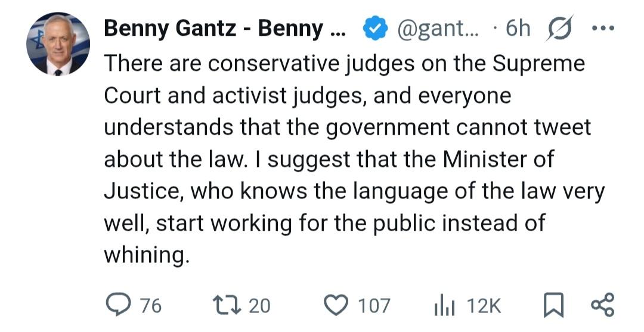Open the view analytics bar-chart icon
The image size is (644, 332).
444,305
